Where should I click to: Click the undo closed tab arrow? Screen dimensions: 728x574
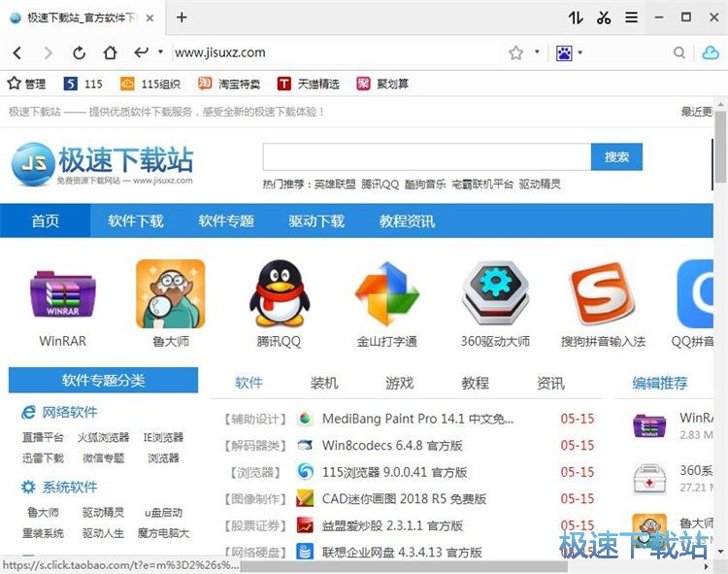pyautogui.click(x=141, y=52)
